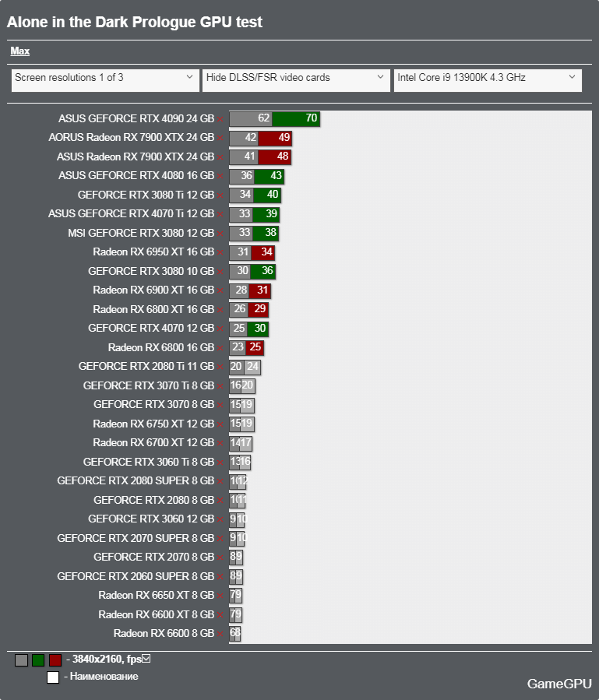Click the GEFORCE RTX 2070 8 GB label
The width and height of the screenshot is (599, 700).
[x=153, y=557]
